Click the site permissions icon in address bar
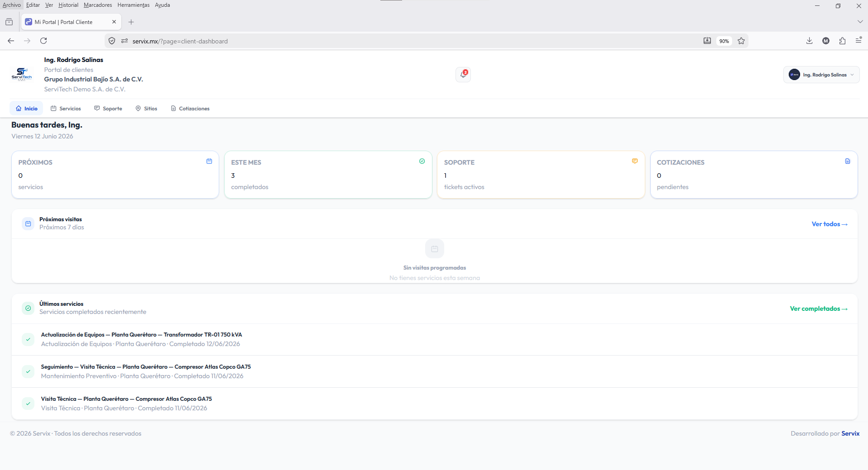This screenshot has height=470, width=868. click(125, 41)
